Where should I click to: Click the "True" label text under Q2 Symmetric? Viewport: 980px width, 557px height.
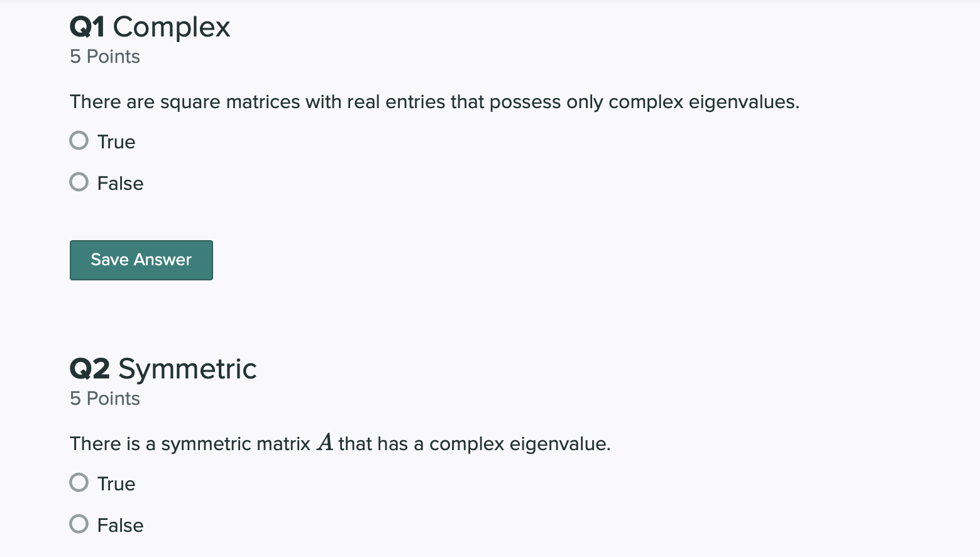[116, 484]
